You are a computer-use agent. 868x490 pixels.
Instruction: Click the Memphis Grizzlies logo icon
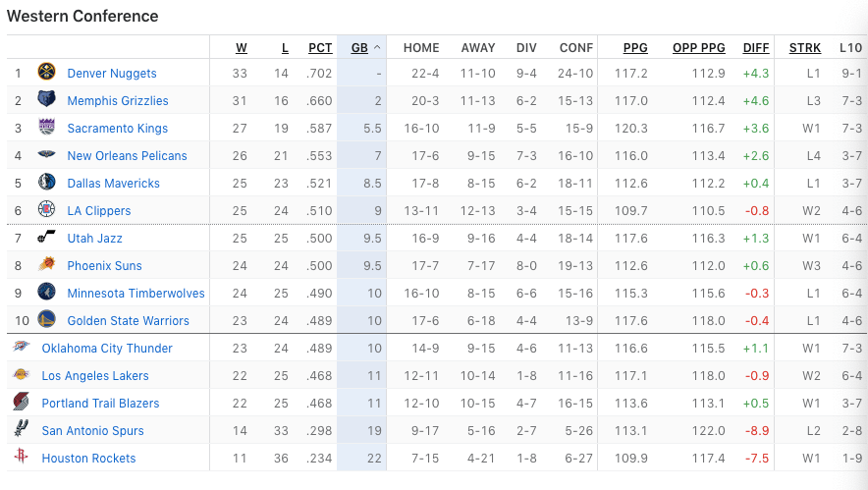click(46, 99)
